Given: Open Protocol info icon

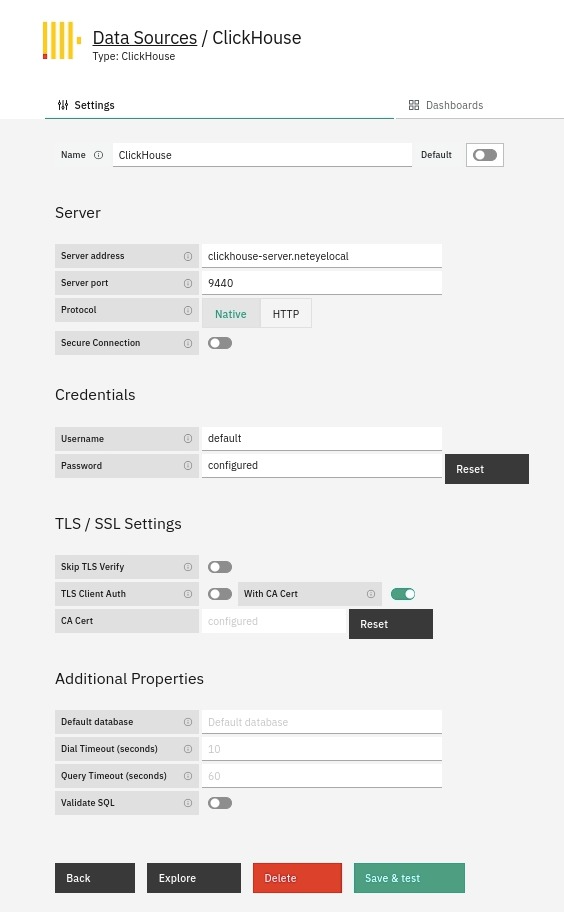Looking at the screenshot, I should pos(188,310).
